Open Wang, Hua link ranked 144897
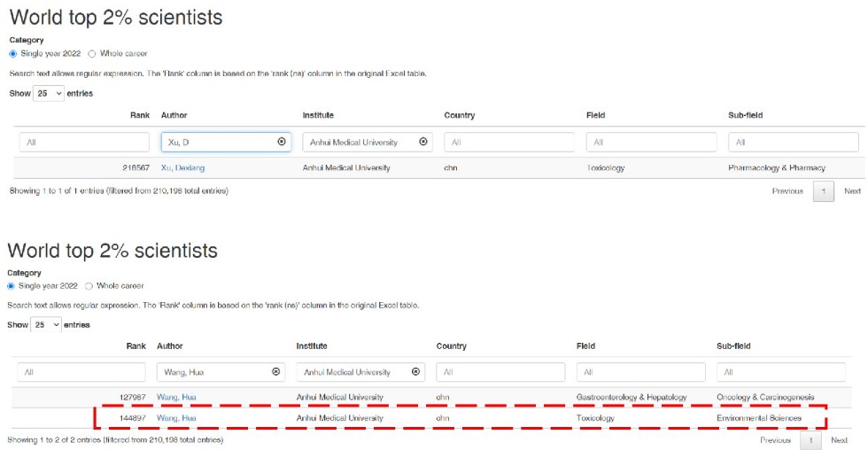 (176, 418)
